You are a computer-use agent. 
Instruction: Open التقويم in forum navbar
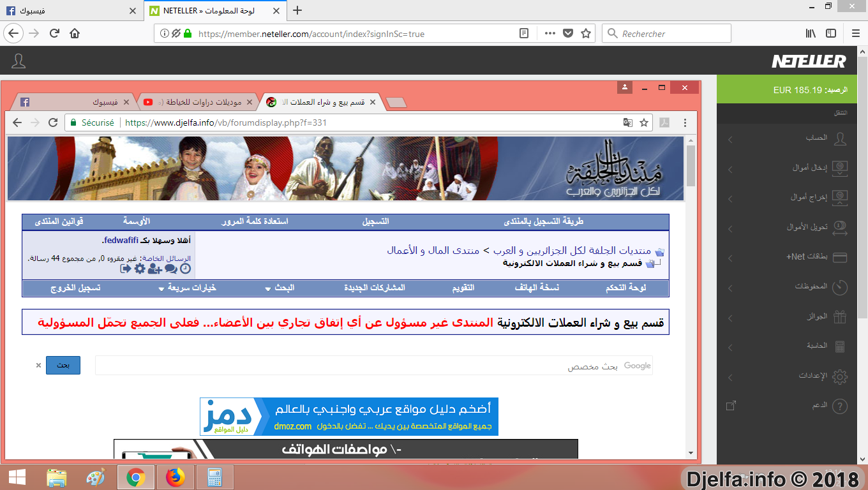tap(463, 288)
